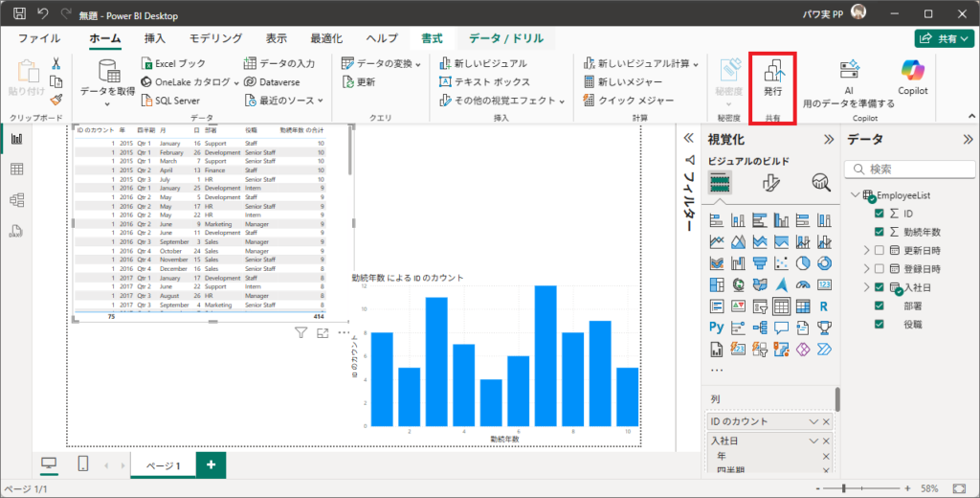Switch to desktop layout view

click(x=49, y=464)
